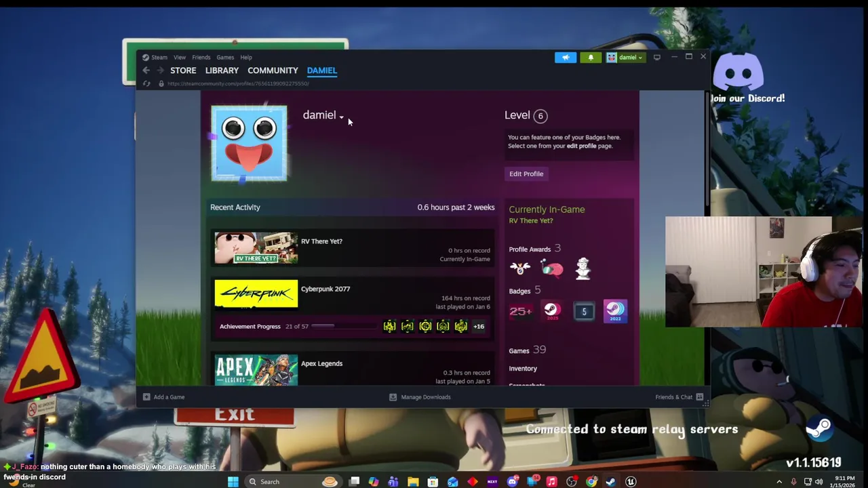Click the third profile award snowman icon
Screen dimensions: 868x488
(x=583, y=269)
